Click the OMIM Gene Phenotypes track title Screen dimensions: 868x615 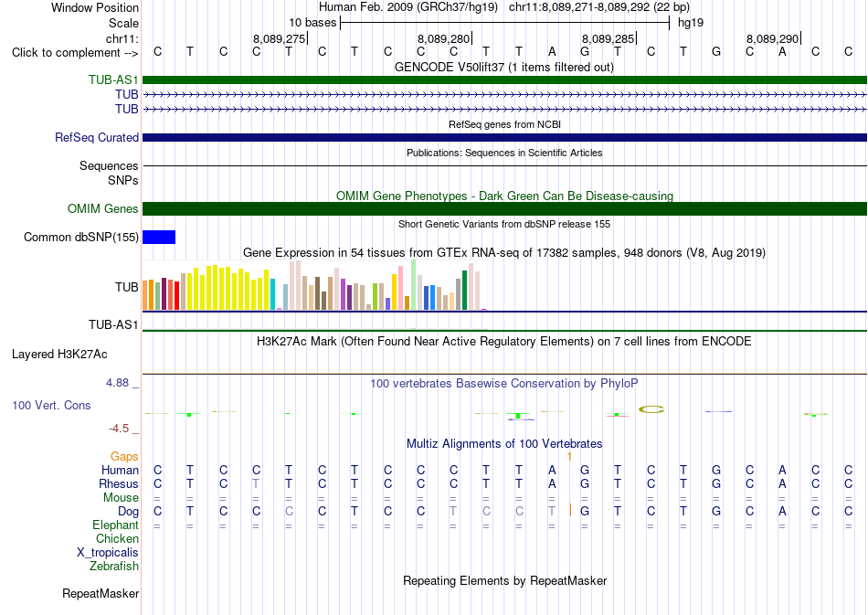click(x=504, y=196)
